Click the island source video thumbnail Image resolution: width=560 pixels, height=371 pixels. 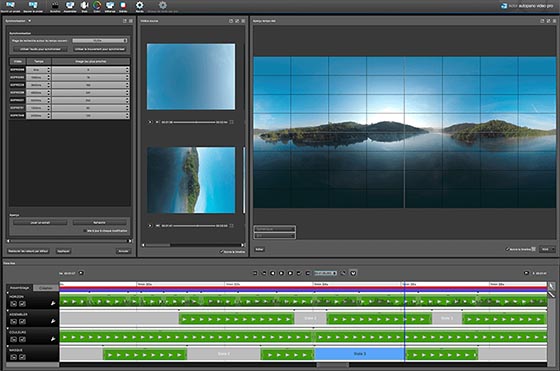[191, 180]
